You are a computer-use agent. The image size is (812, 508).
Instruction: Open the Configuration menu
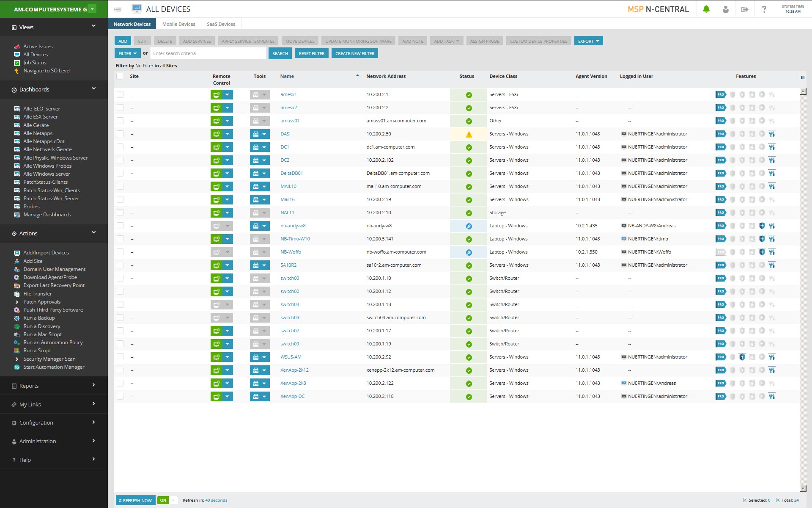click(x=54, y=422)
